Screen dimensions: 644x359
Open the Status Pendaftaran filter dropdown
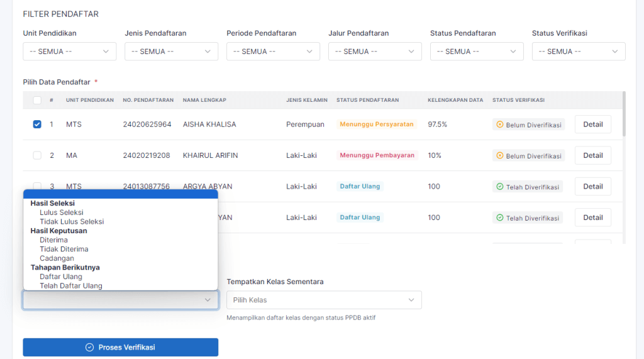(x=477, y=52)
